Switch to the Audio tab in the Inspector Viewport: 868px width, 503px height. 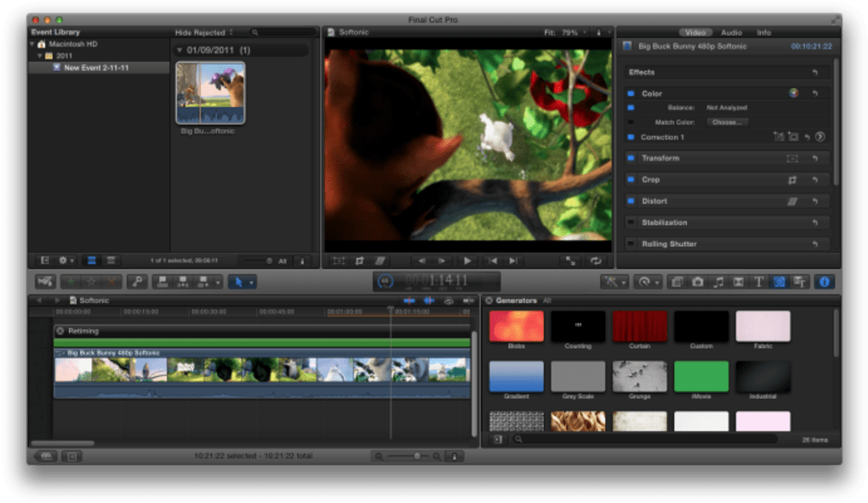coord(733,32)
